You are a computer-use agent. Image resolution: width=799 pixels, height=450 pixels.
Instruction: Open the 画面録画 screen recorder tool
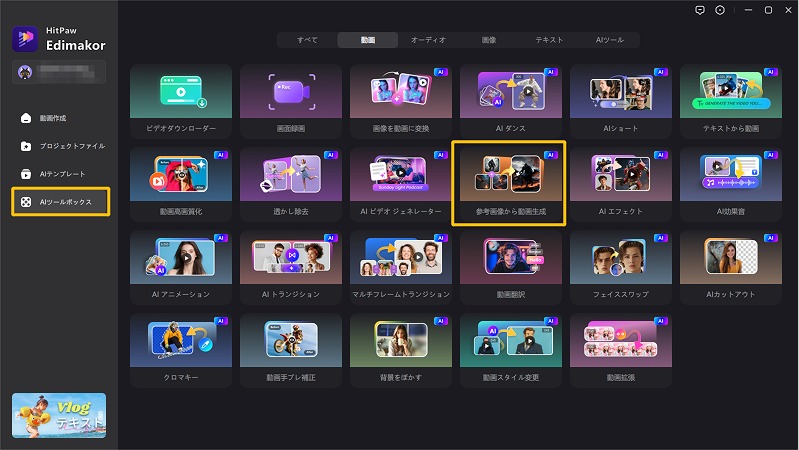tap(291, 101)
